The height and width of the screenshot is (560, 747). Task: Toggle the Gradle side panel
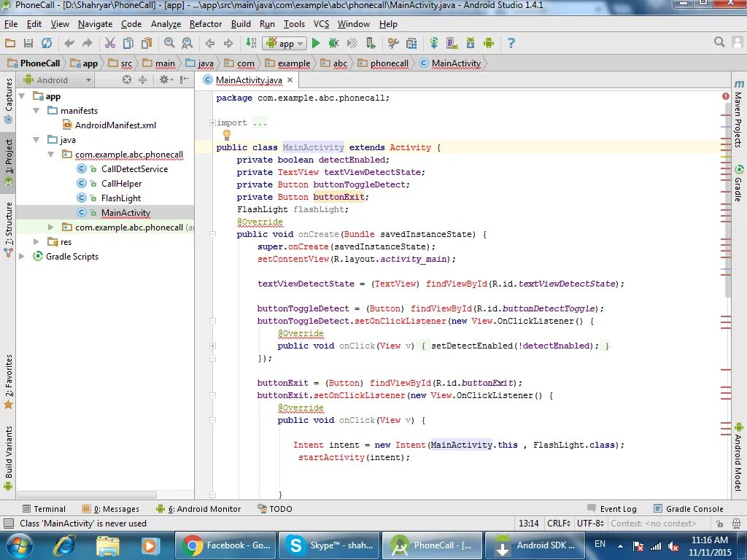pos(738,183)
